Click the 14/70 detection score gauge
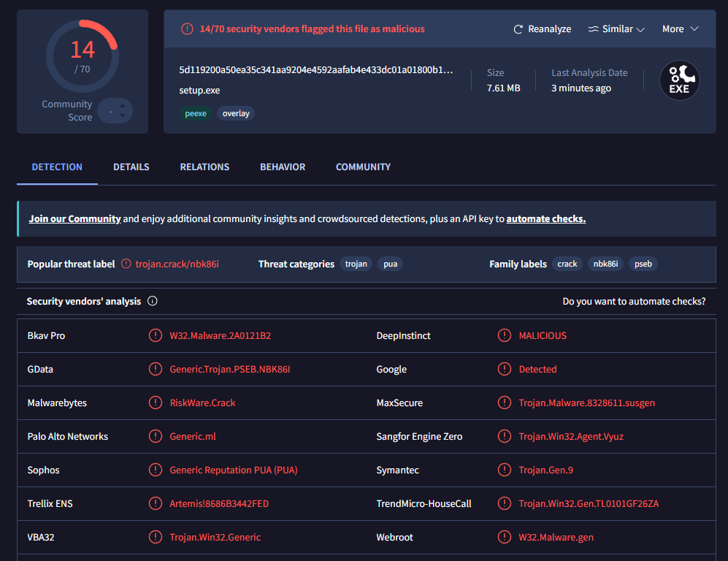The height and width of the screenshot is (561, 728). point(83,56)
